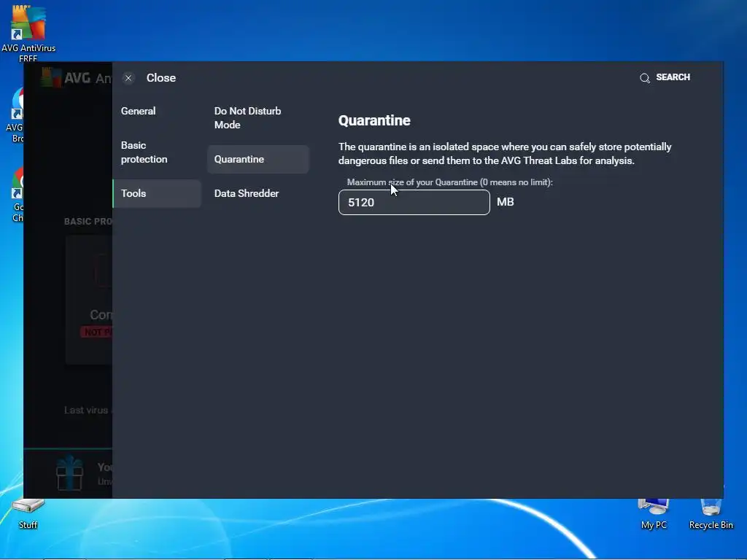This screenshot has width=747, height=560.
Task: Open the My PC desktop icon
Action: point(654,514)
